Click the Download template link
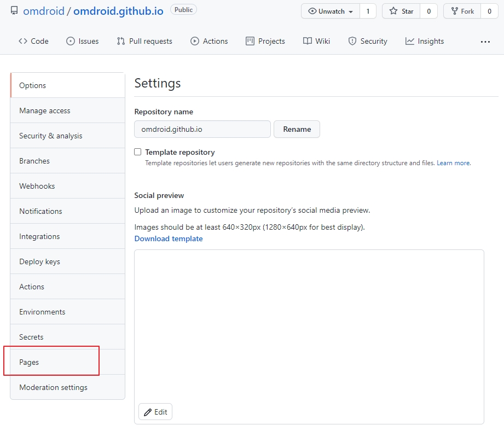Viewport: 504px width, 431px height. pos(169,238)
